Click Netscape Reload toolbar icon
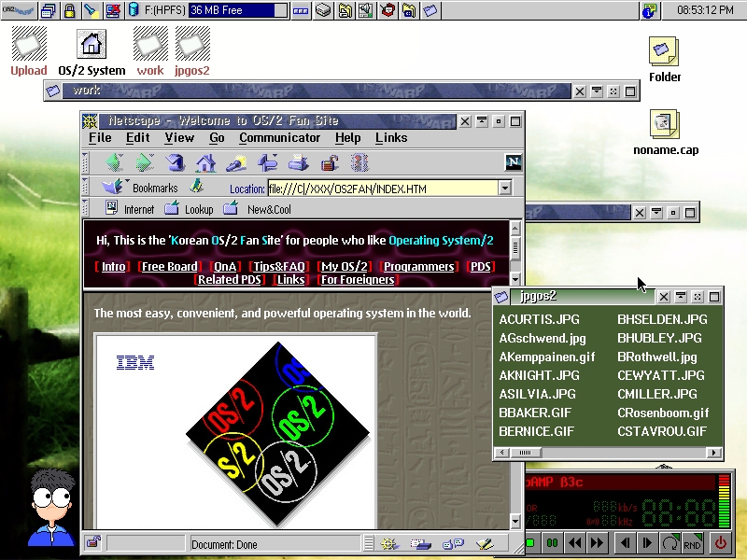 coord(175,162)
